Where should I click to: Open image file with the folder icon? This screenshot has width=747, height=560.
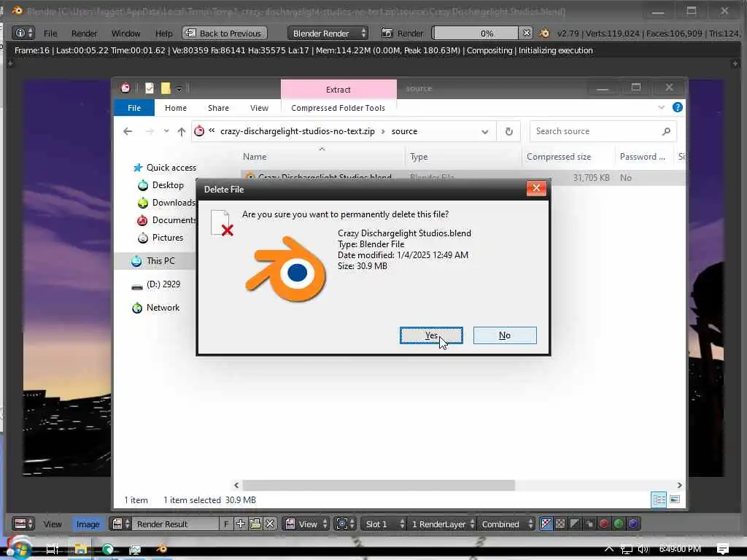255,524
